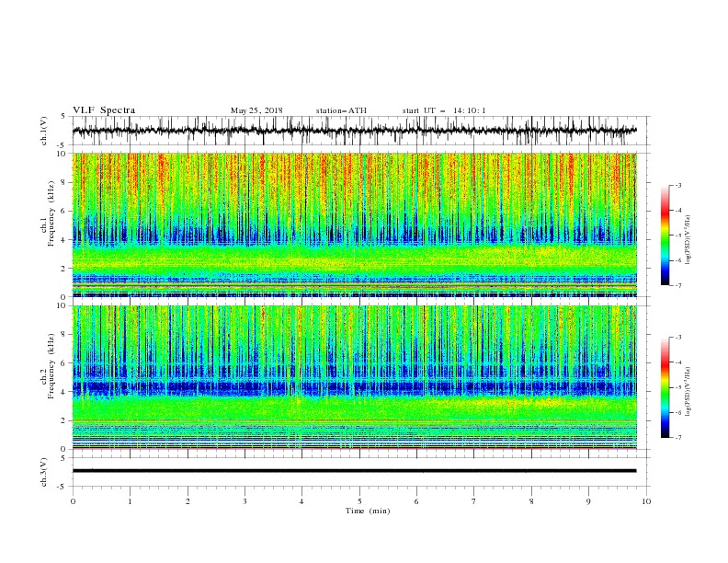Click the "station=ATH" header label
Viewport: 728px width, 563px height.
pyautogui.click(x=341, y=110)
